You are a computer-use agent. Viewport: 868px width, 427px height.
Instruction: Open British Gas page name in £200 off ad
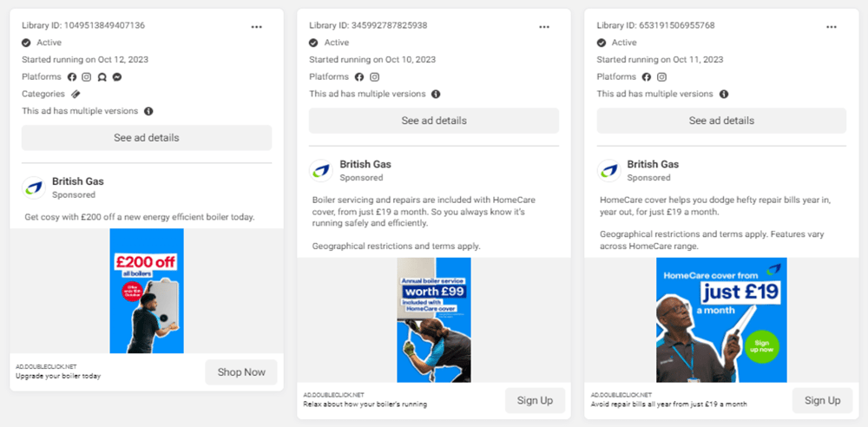pos(78,181)
